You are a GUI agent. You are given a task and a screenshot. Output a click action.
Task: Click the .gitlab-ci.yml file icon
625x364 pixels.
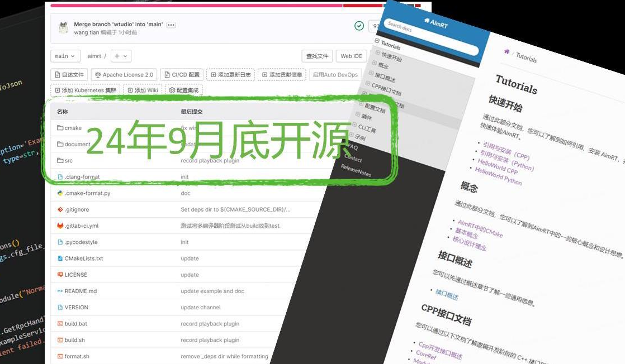tap(60, 226)
